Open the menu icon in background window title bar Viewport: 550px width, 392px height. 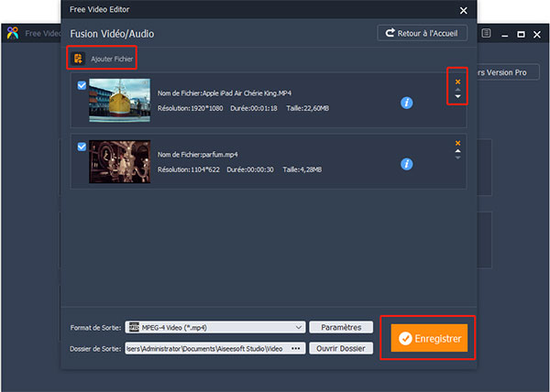487,33
